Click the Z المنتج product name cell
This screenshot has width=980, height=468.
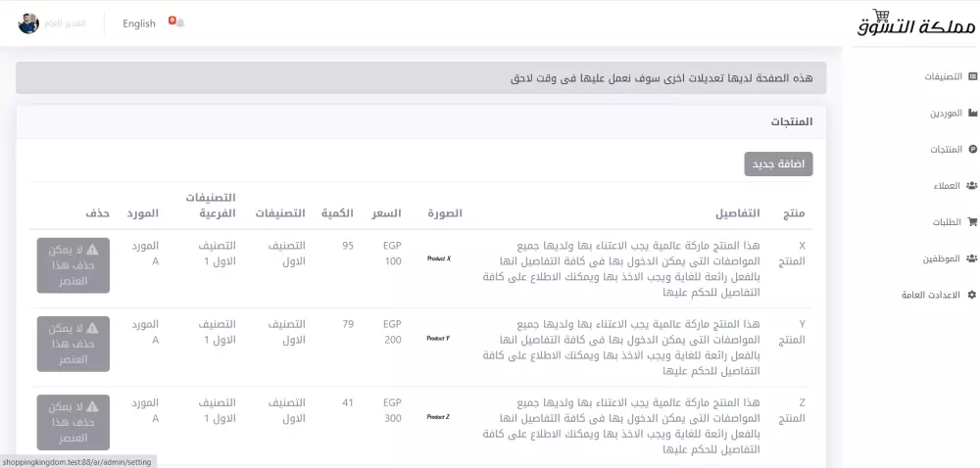(x=791, y=410)
